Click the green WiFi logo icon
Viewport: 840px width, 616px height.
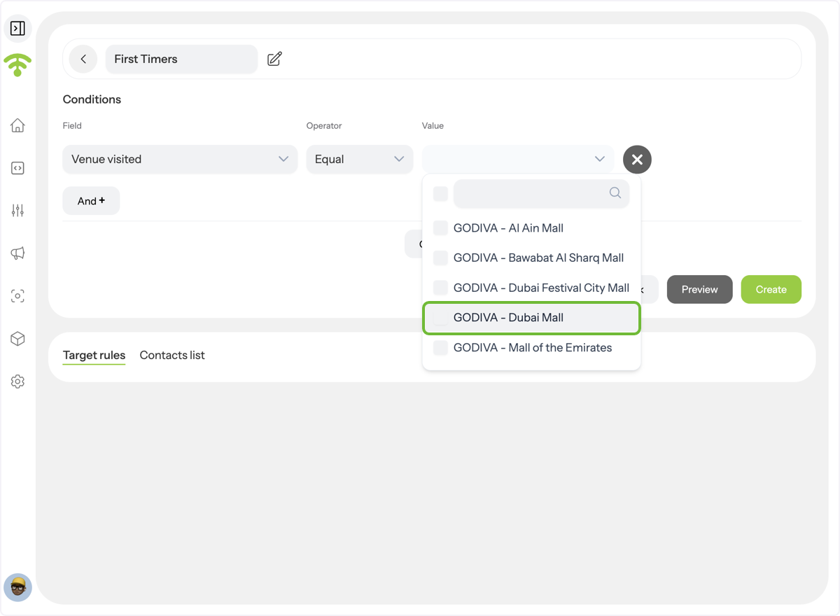coord(17,64)
